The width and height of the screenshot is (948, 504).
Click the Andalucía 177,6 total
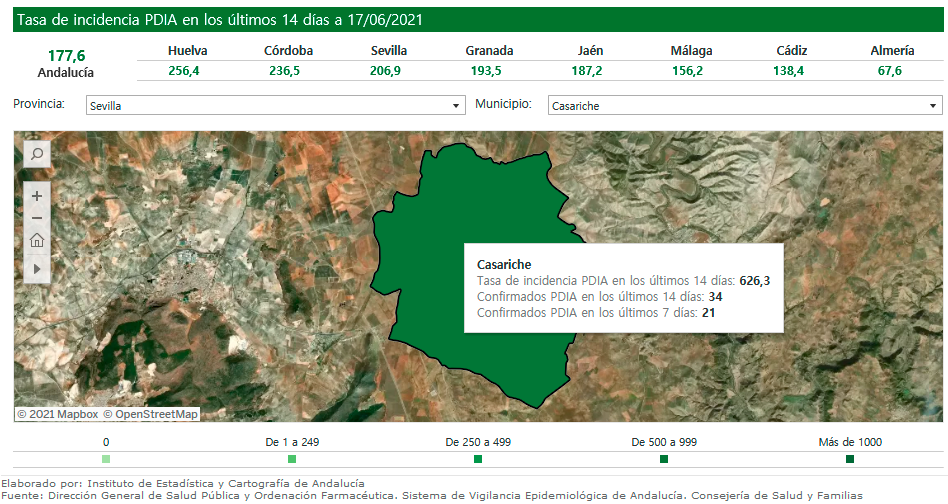(66, 57)
